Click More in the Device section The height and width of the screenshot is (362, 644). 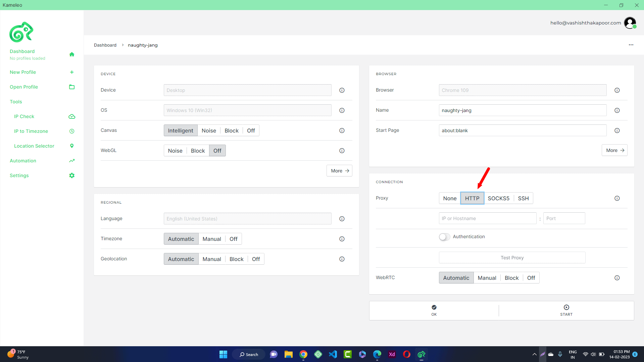339,170
